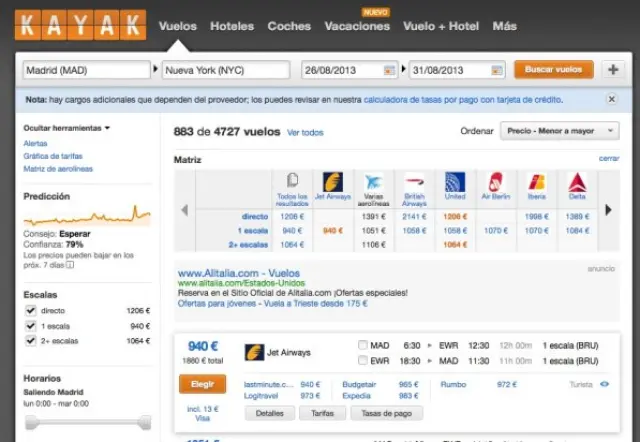
Task: Click the left handle of Saliendo Madrid slider
Action: tap(32, 423)
